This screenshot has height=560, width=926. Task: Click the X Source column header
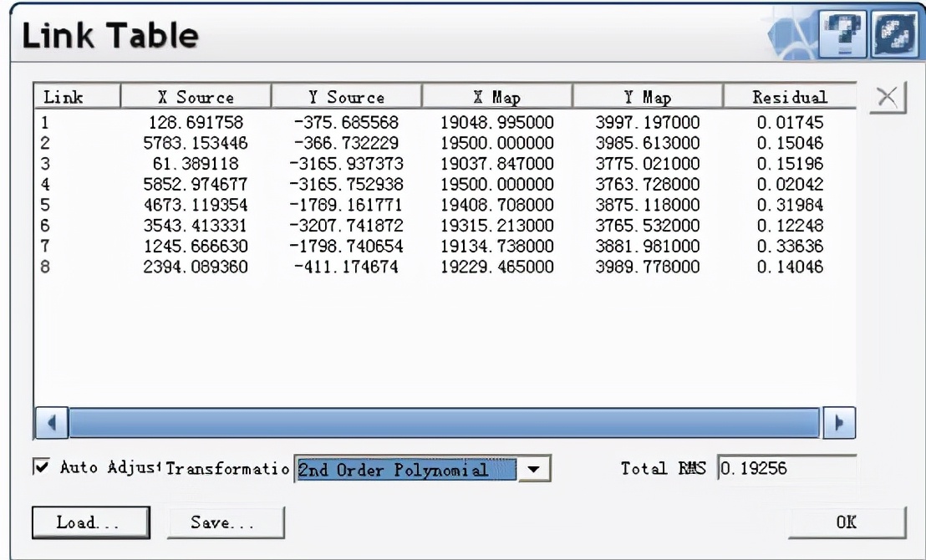(196, 98)
